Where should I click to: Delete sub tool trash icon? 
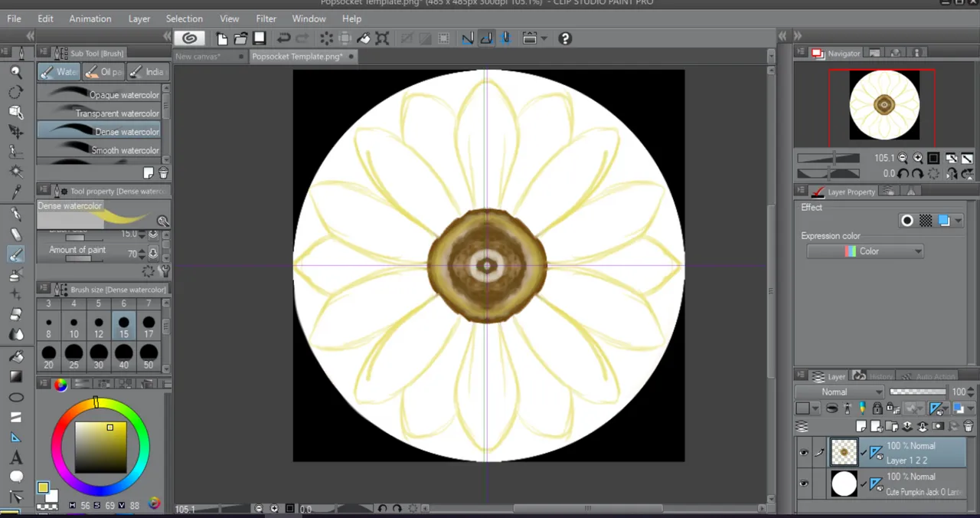pyautogui.click(x=163, y=173)
